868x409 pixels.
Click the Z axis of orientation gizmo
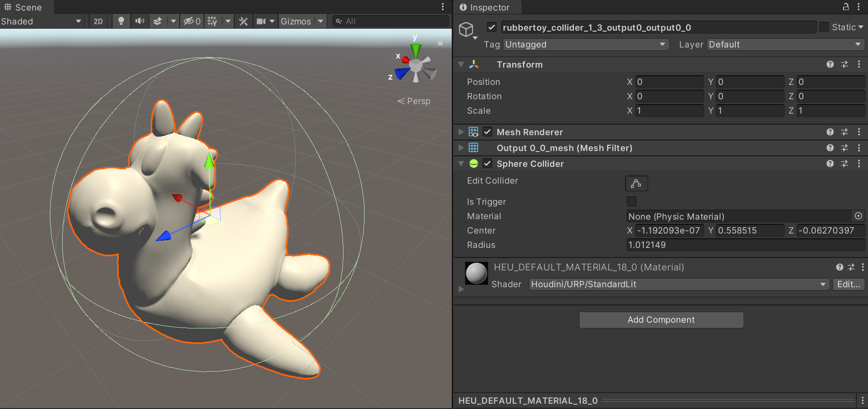(x=402, y=73)
